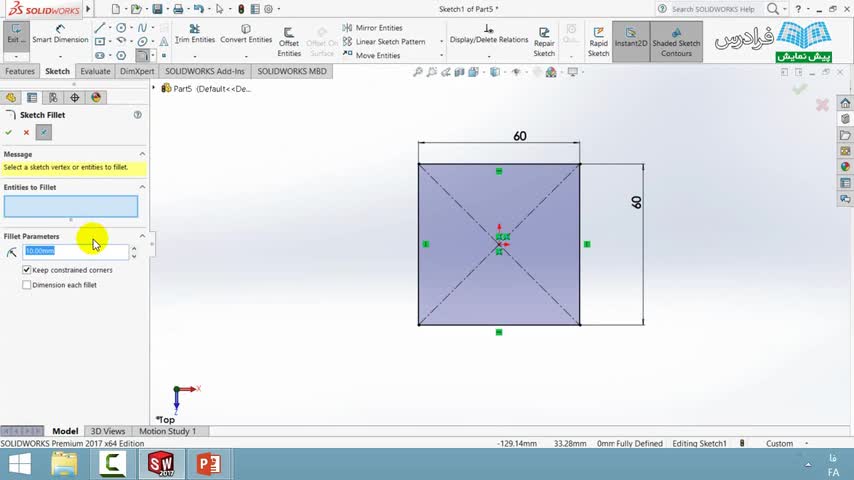Open the Linear Sketch Pattern dropdown
This screenshot has width=854, height=480.
click(x=441, y=41)
